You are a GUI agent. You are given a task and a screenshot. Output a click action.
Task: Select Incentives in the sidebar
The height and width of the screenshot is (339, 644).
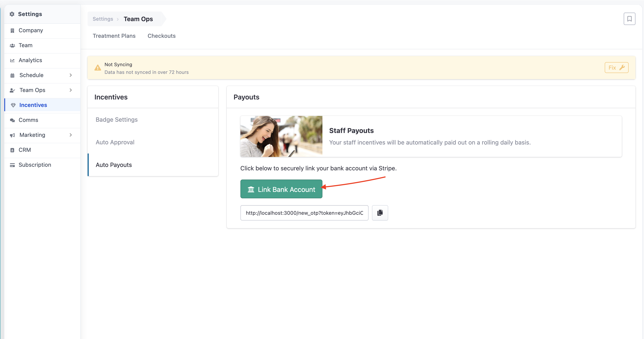click(x=42, y=105)
